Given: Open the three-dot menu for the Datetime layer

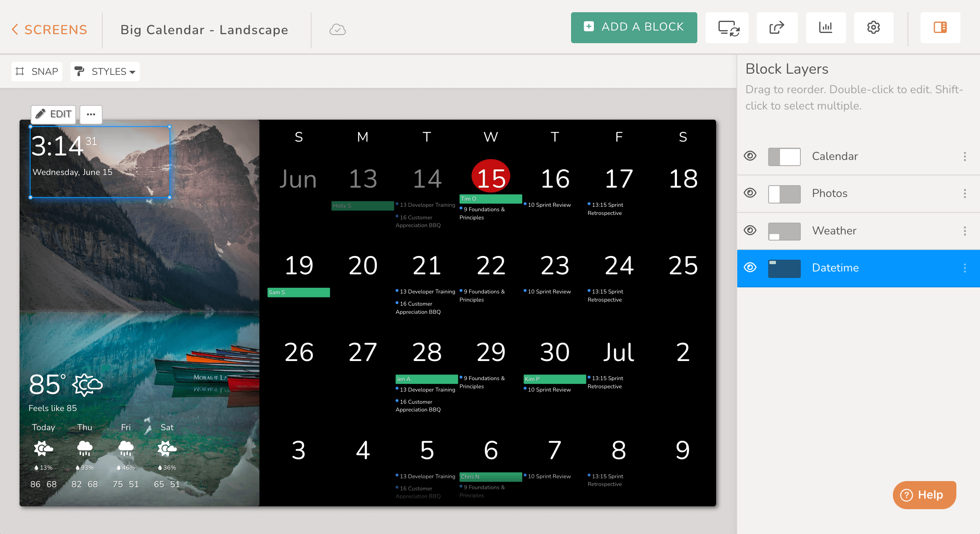Looking at the screenshot, I should (x=965, y=268).
